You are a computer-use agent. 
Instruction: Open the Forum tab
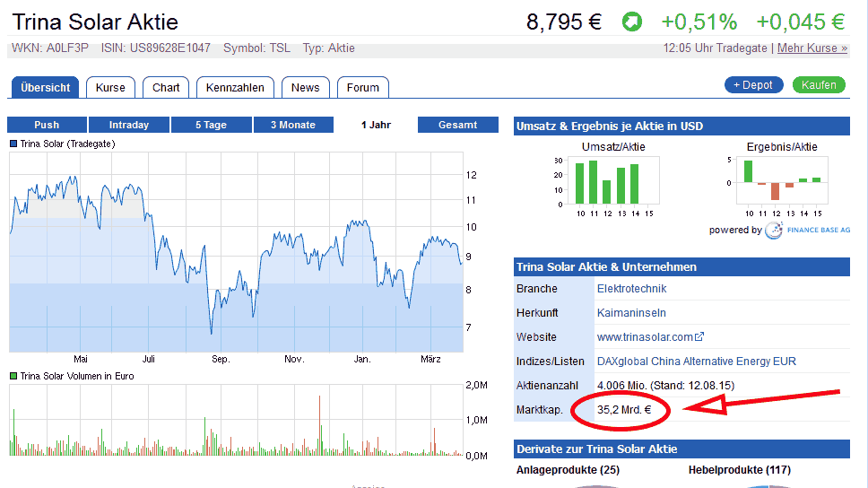click(x=363, y=88)
